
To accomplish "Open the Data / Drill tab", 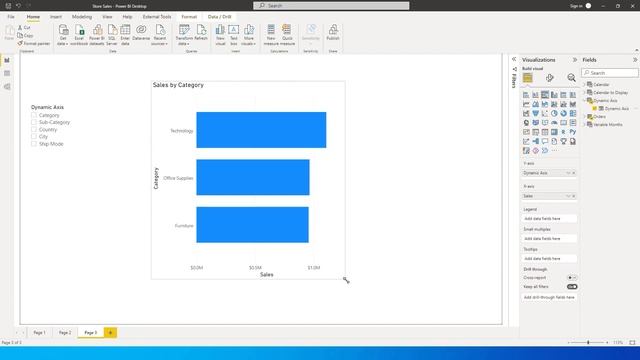I will point(220,17).
